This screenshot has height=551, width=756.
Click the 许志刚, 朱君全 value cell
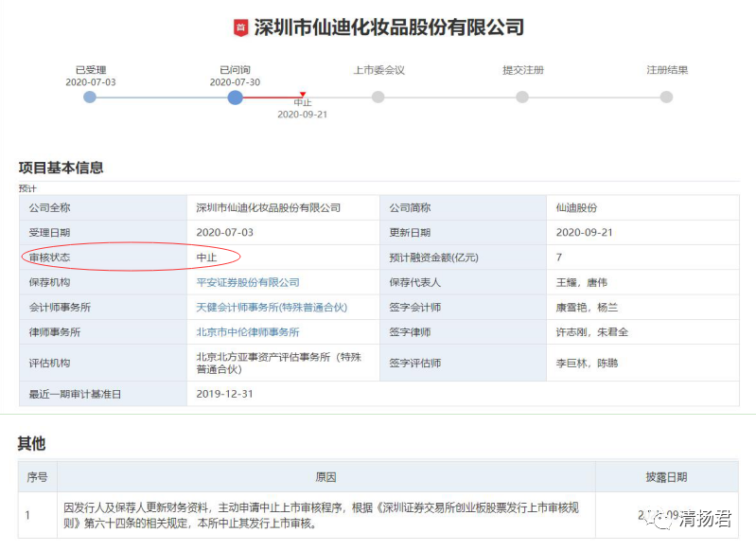(642, 332)
